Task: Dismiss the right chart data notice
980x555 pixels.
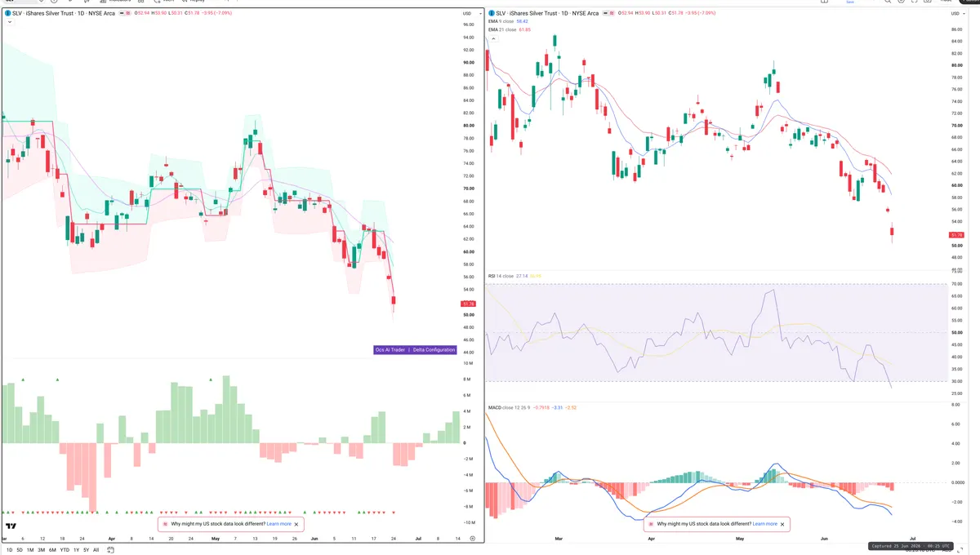Action: point(782,523)
